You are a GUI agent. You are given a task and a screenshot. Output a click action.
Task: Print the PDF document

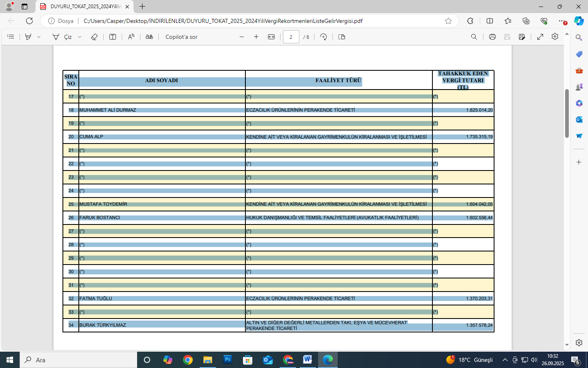[492, 37]
